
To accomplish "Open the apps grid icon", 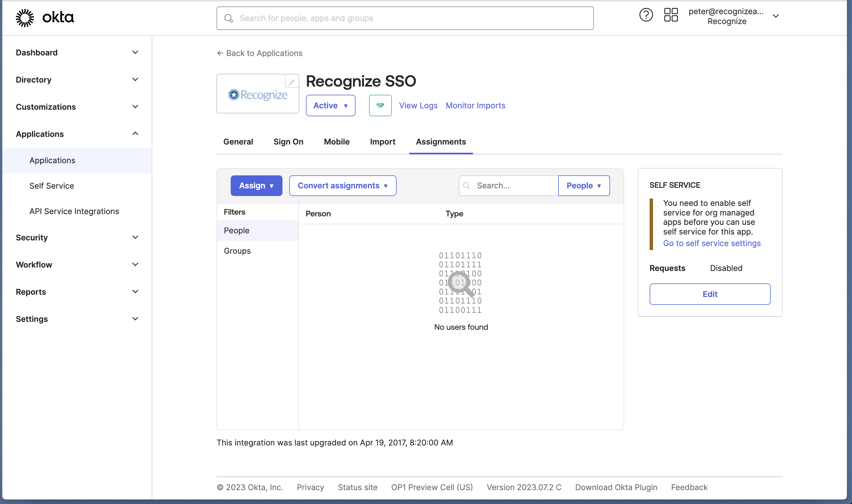I will [x=671, y=15].
